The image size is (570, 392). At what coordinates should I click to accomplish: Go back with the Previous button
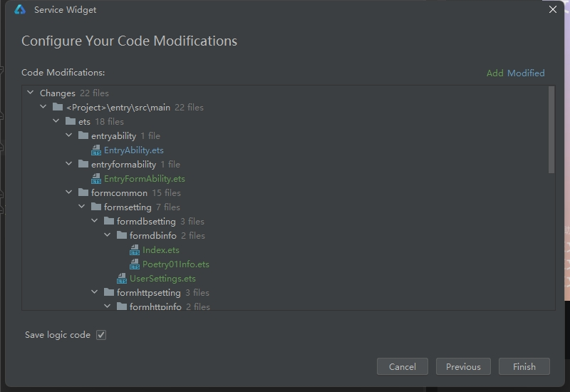coord(463,366)
